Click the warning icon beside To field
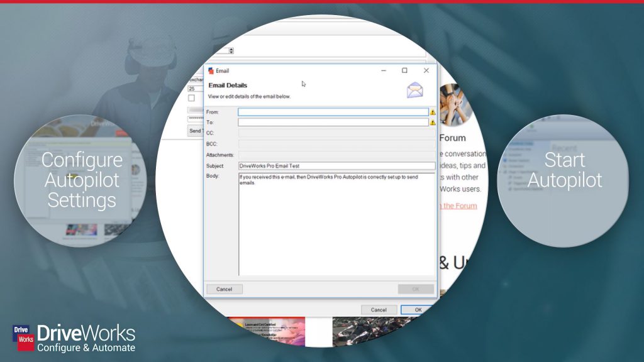 point(433,123)
